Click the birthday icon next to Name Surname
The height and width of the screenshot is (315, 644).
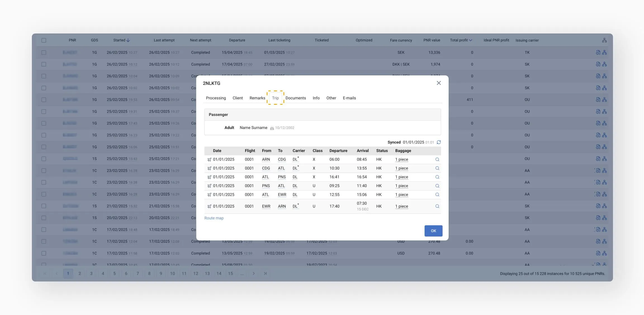click(272, 128)
